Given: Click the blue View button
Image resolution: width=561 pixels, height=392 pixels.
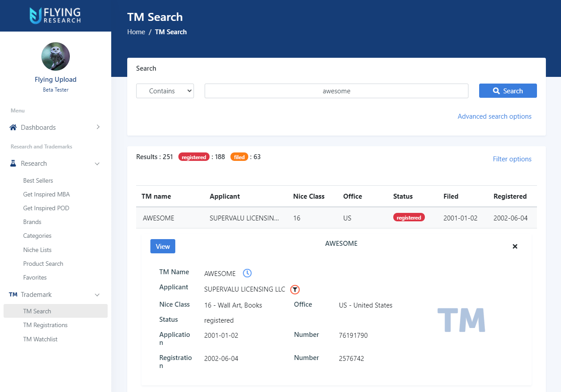Looking at the screenshot, I should pyautogui.click(x=163, y=246).
